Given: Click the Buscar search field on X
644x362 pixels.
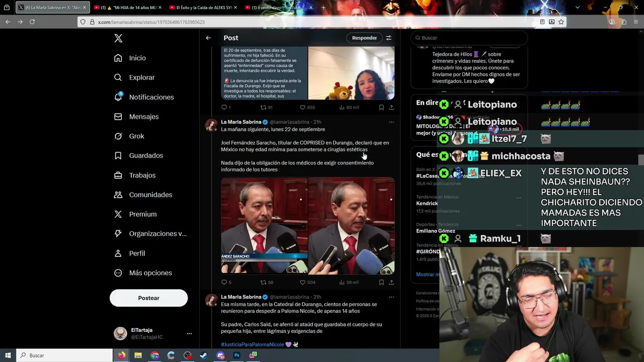Looking at the screenshot, I should tap(469, 38).
